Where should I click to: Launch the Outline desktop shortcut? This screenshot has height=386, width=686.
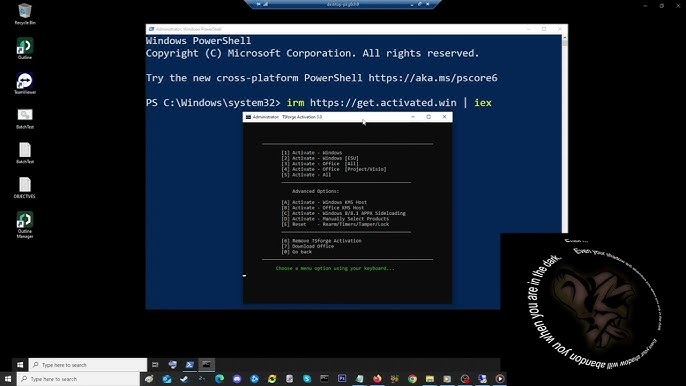point(25,49)
